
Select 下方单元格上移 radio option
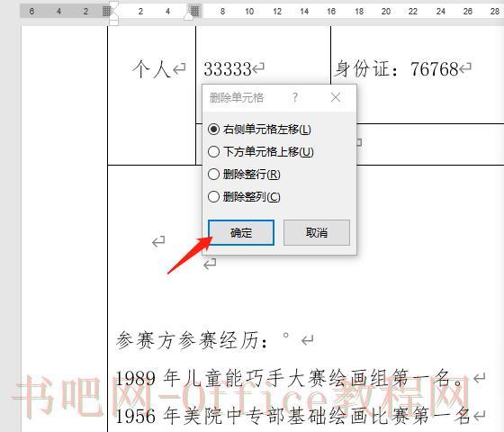click(x=261, y=152)
